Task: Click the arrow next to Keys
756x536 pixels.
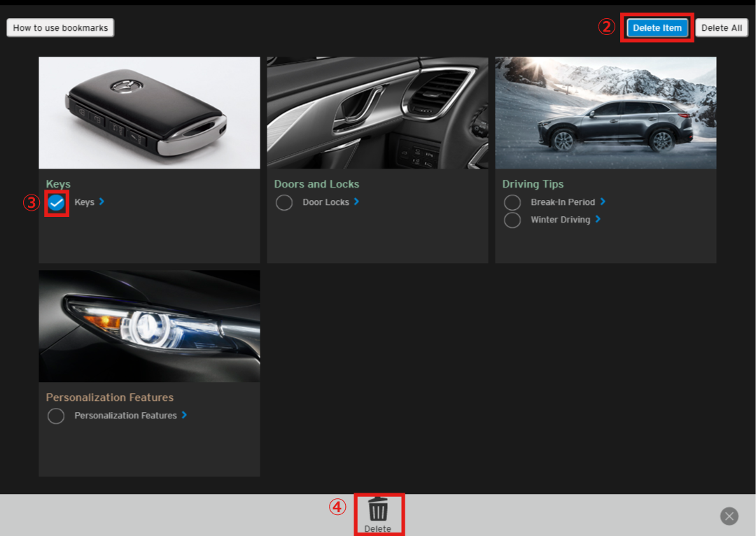Action: (x=102, y=202)
